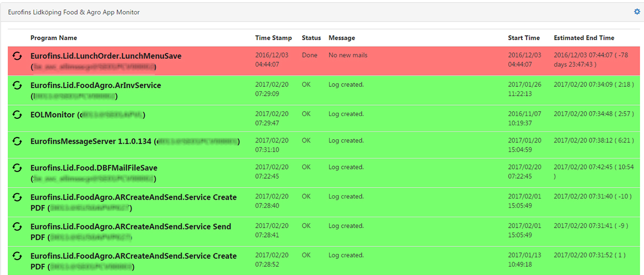The width and height of the screenshot is (644, 275).
Task: Click the "No new mails" message in red row
Action: coord(348,55)
